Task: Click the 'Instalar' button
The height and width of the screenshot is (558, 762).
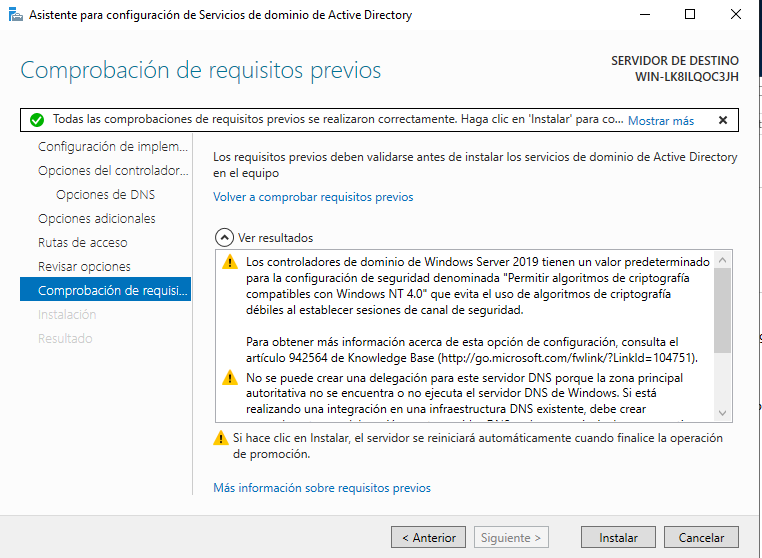Action: click(x=618, y=537)
